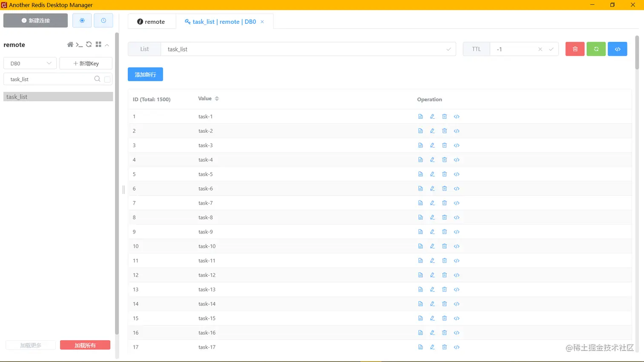Delete task-1 row with trash icon

pos(444,117)
